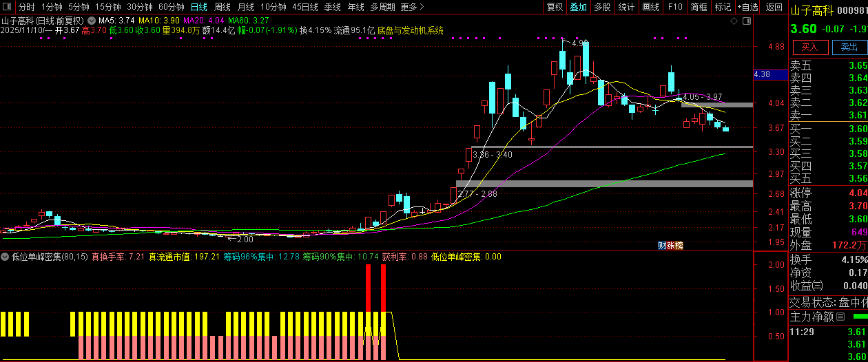Open the list icon beside 主力净额
Viewport: 868px width, 362px height.
tap(840, 317)
